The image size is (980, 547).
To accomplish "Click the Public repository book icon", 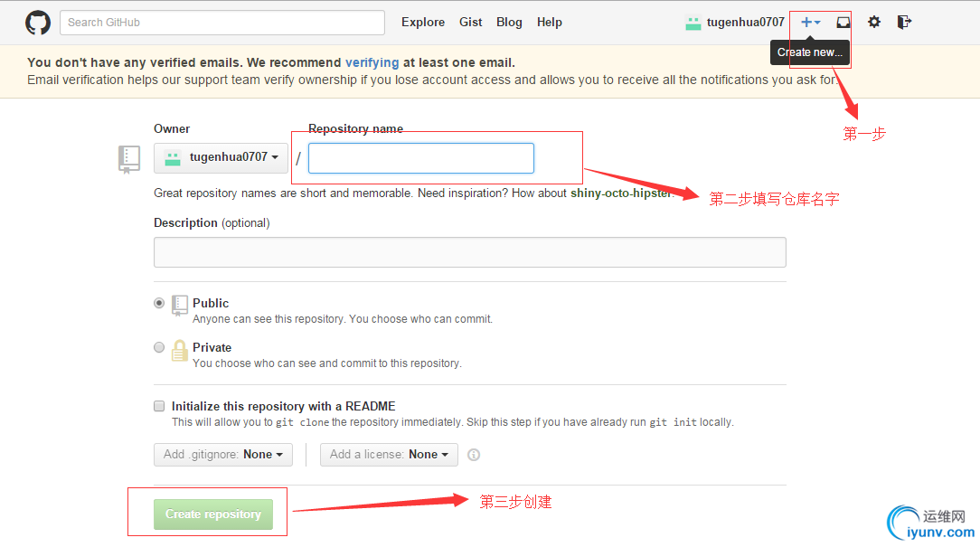I will pos(179,306).
